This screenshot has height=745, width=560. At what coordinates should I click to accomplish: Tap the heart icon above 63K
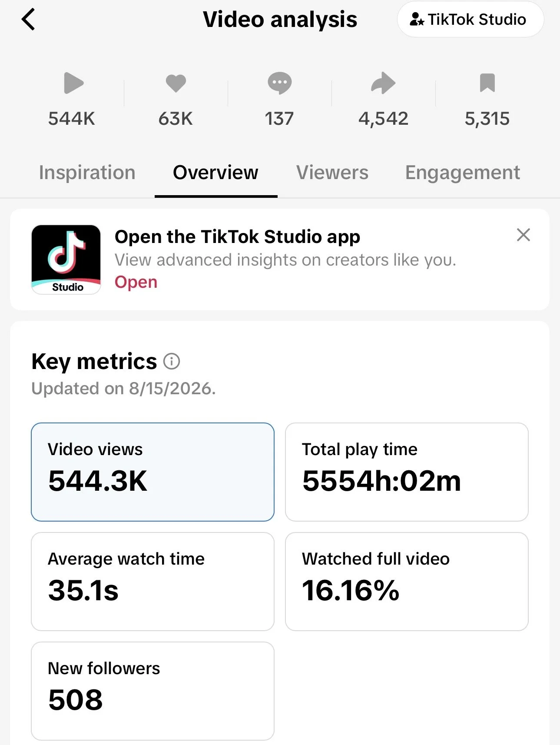tap(176, 83)
